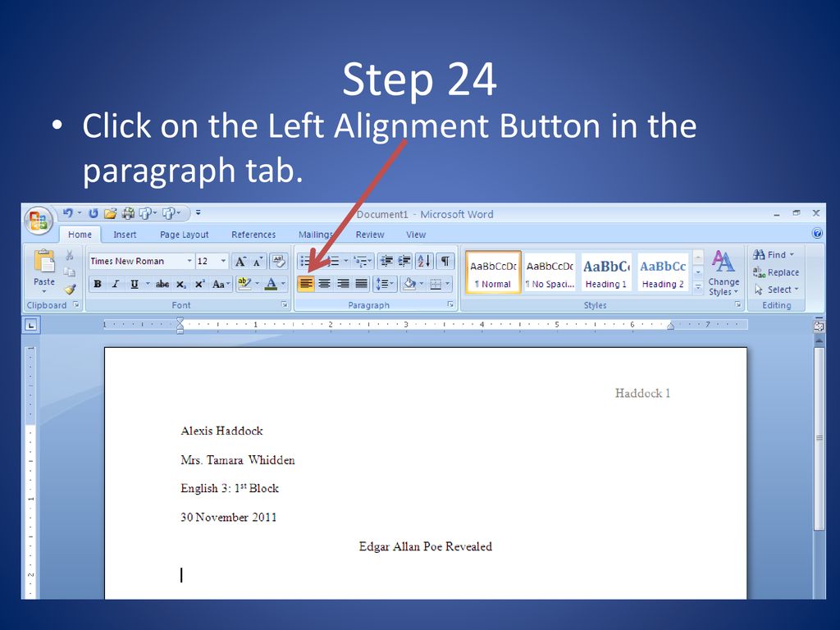The width and height of the screenshot is (840, 630).
Task: Click the Sort A-Z icon
Action: point(424,261)
